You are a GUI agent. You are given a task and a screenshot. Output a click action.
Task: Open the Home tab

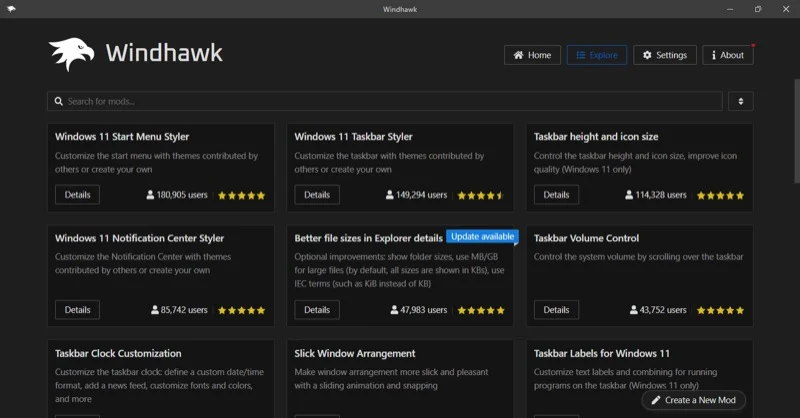tap(532, 55)
